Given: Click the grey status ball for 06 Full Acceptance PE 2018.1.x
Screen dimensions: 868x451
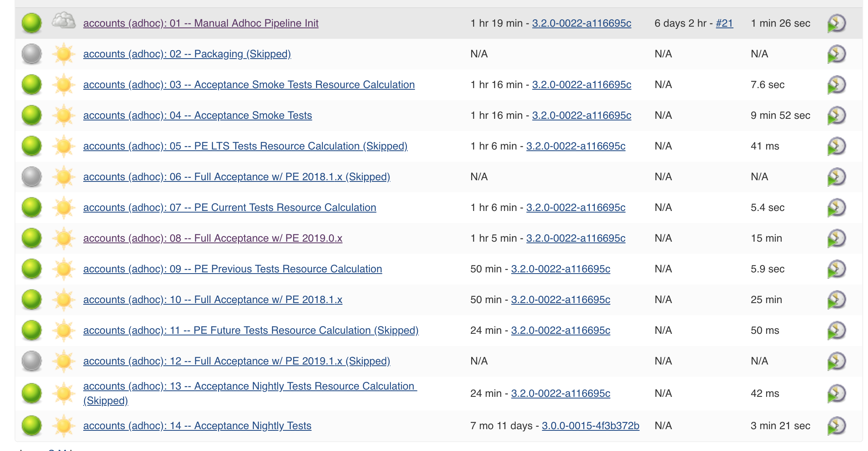Looking at the screenshot, I should [32, 177].
